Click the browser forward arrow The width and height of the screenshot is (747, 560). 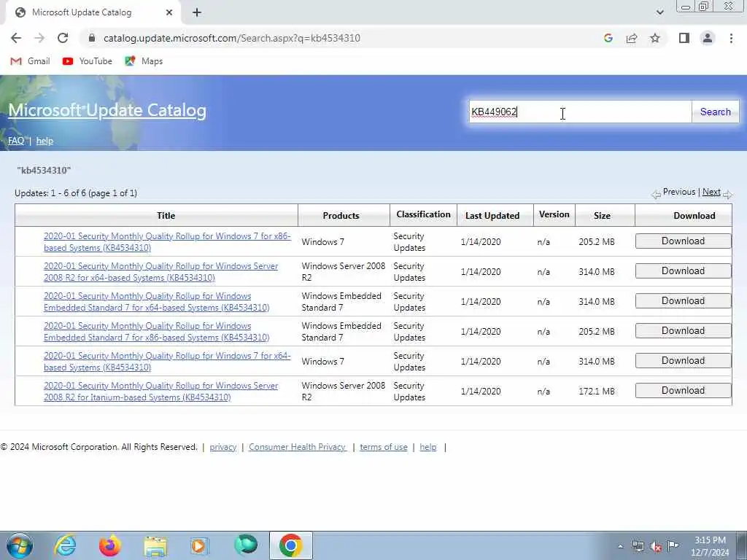[x=39, y=38]
